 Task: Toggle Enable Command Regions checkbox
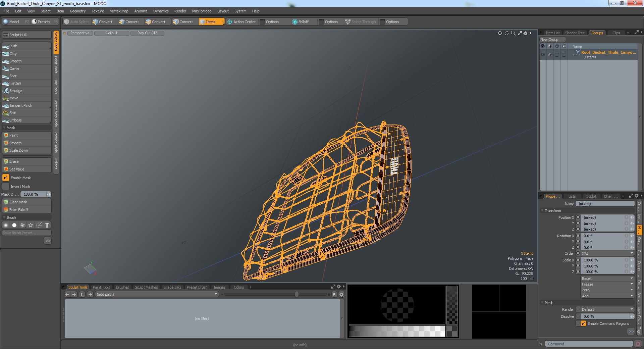(584, 323)
